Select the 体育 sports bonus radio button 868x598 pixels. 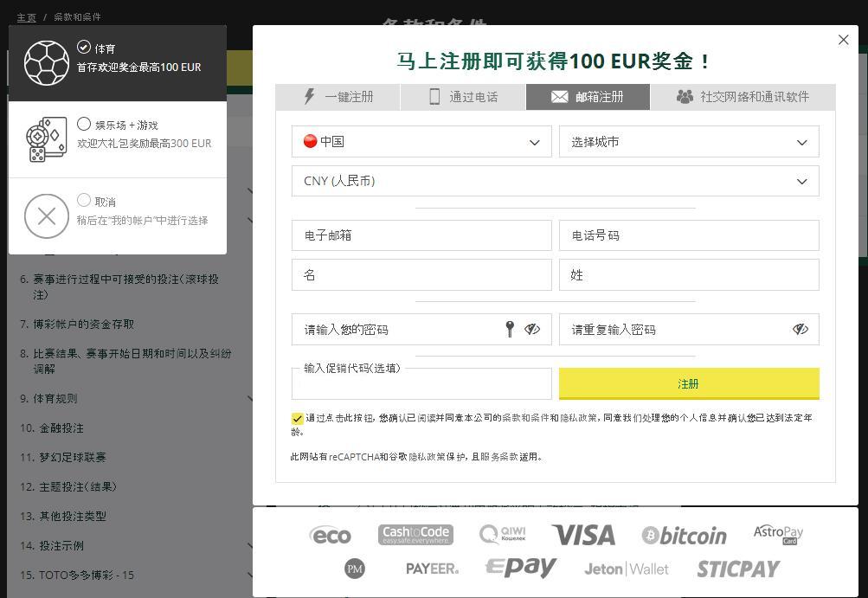tap(84, 47)
